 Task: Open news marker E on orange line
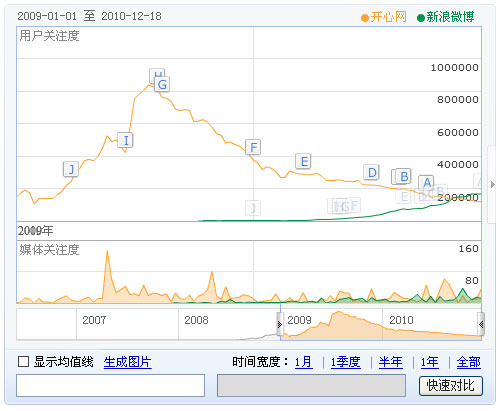(304, 161)
